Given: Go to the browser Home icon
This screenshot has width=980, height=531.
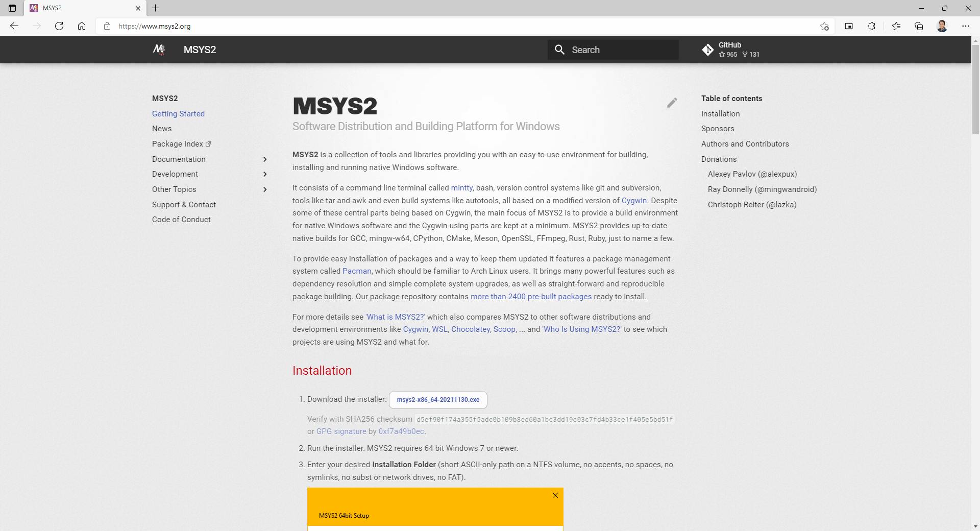Looking at the screenshot, I should (82, 26).
